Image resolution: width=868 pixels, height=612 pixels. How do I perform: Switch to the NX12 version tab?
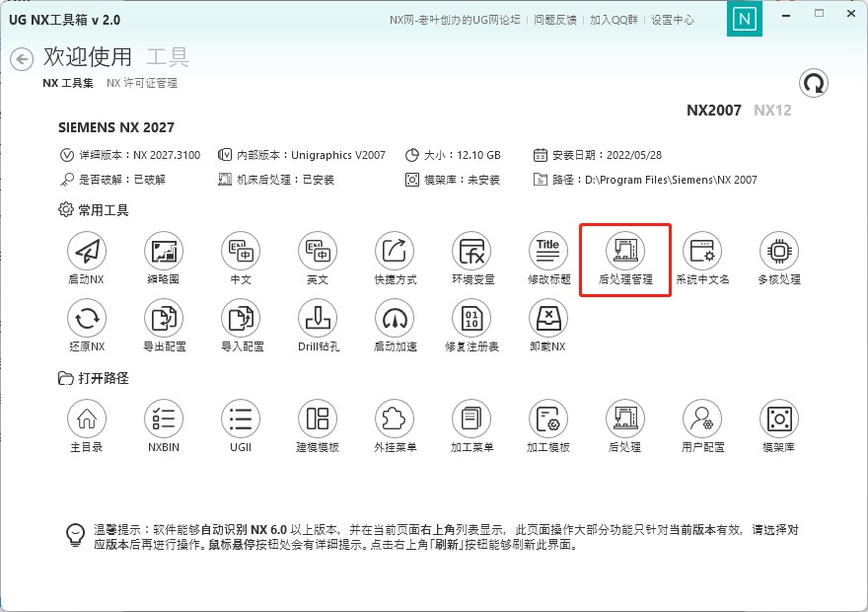coord(772,111)
